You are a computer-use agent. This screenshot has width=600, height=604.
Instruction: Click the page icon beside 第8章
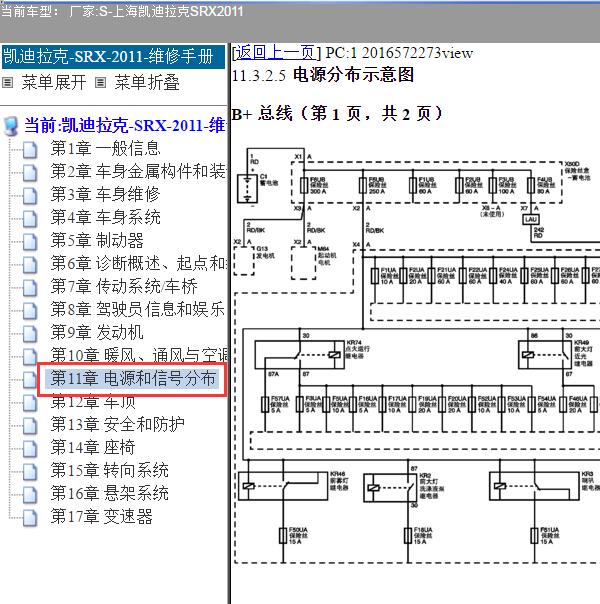pyautogui.click(x=30, y=311)
